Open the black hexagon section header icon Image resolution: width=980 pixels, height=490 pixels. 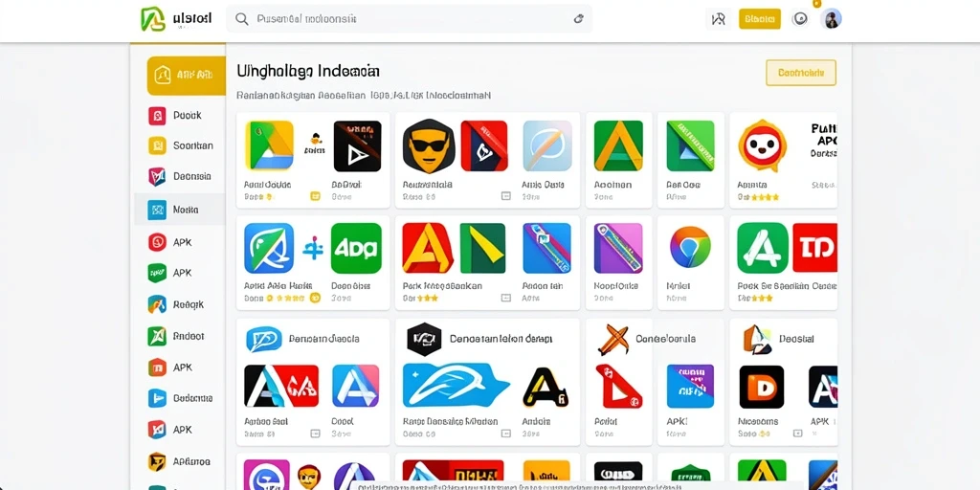pos(424,339)
